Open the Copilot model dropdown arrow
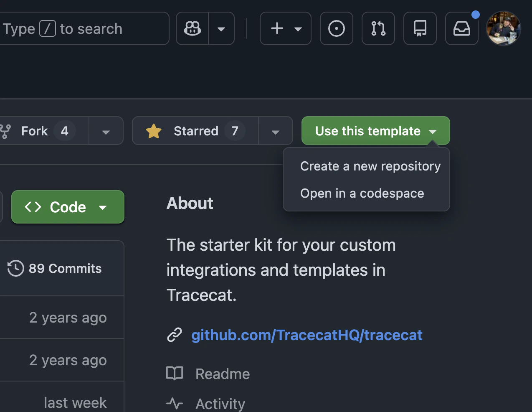 click(222, 28)
